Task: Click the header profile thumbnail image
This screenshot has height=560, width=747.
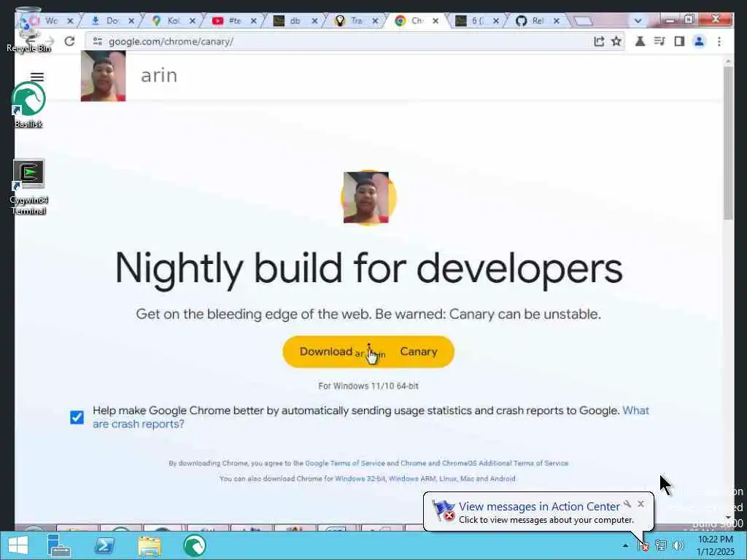Action: pyautogui.click(x=103, y=76)
